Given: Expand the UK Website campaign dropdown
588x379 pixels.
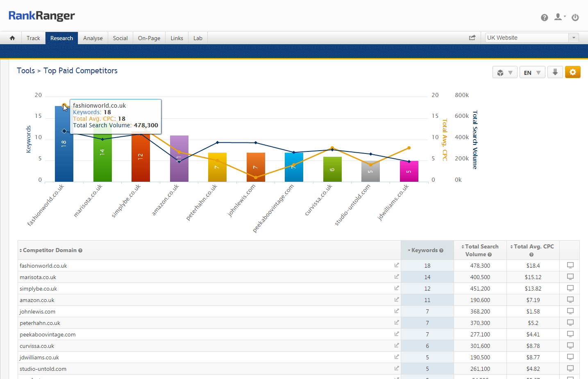Looking at the screenshot, I should [573, 38].
